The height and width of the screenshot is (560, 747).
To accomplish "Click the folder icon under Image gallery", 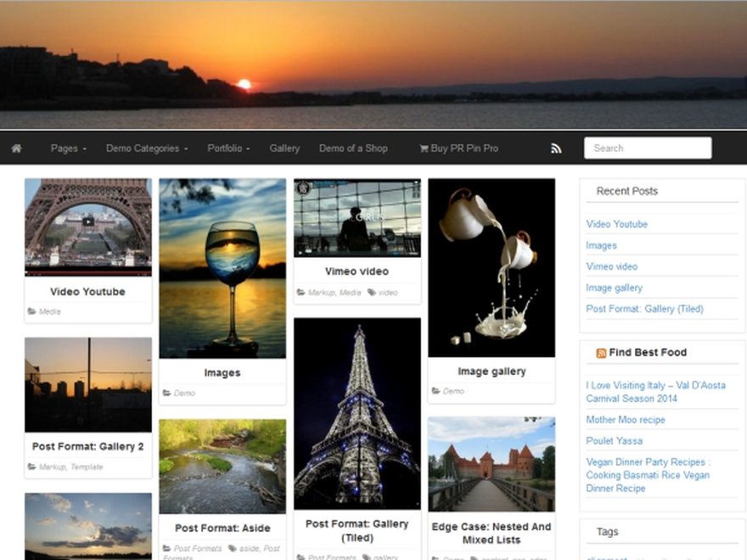I will point(436,391).
